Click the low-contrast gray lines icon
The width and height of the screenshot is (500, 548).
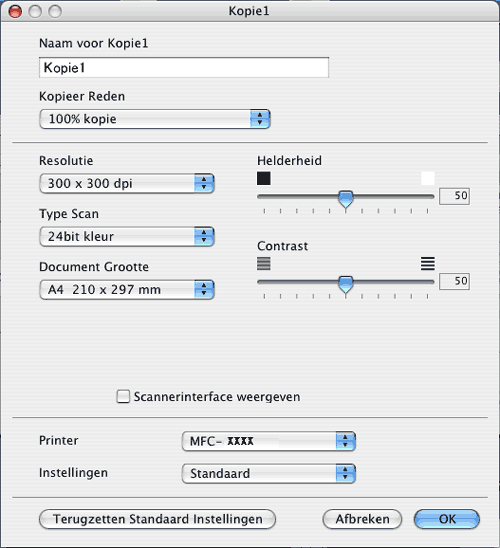click(263, 264)
